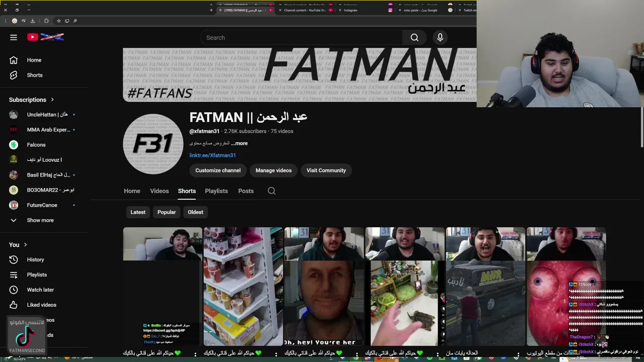
Task: Click the TikTok FATMANSECOND overlay icon
Action: pyautogui.click(x=27, y=335)
